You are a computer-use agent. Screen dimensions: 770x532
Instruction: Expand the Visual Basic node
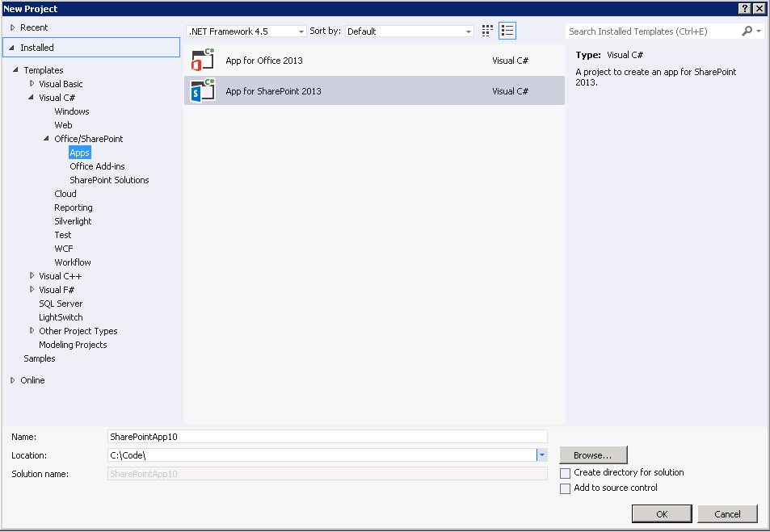(x=32, y=83)
